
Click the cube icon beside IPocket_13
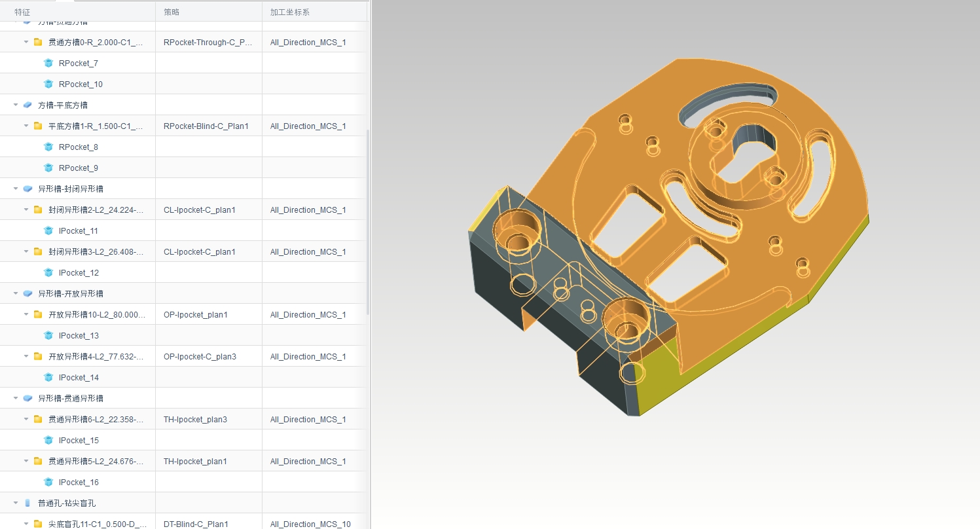pyautogui.click(x=48, y=335)
